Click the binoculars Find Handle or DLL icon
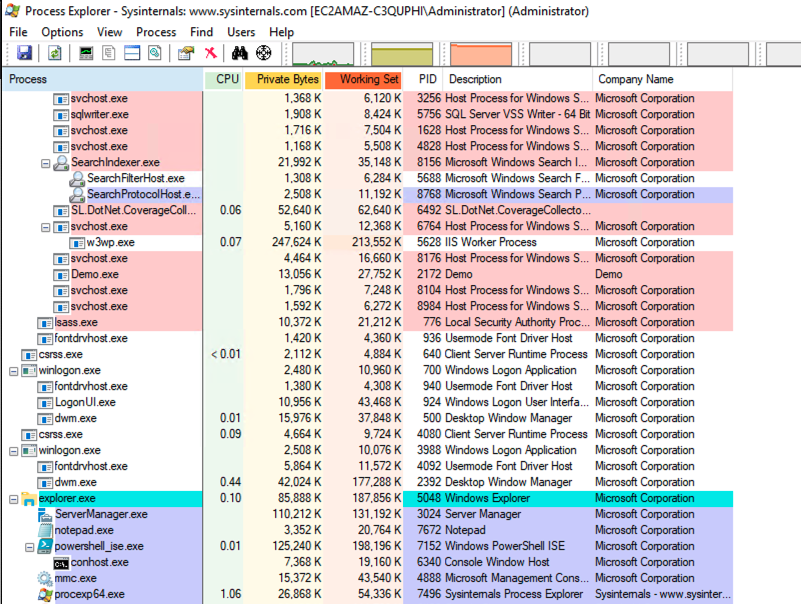This screenshot has width=801, height=604. (x=240, y=53)
